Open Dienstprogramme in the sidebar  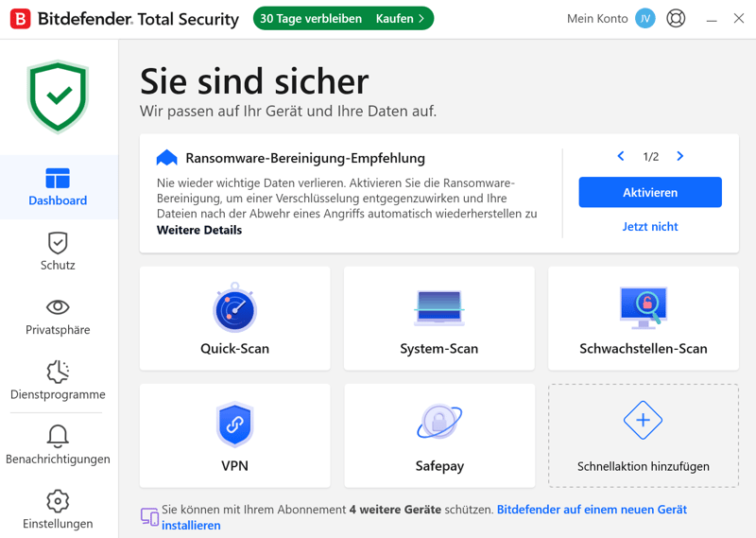tap(58, 381)
